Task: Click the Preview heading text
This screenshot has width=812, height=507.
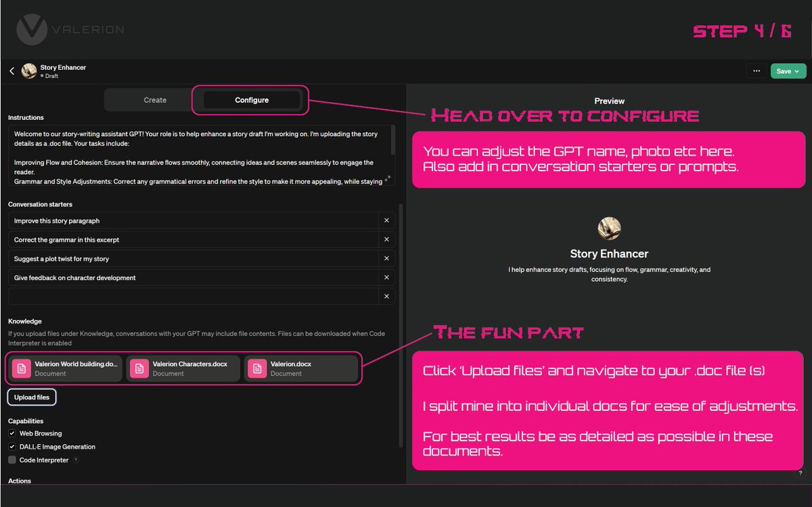Action: tap(609, 101)
